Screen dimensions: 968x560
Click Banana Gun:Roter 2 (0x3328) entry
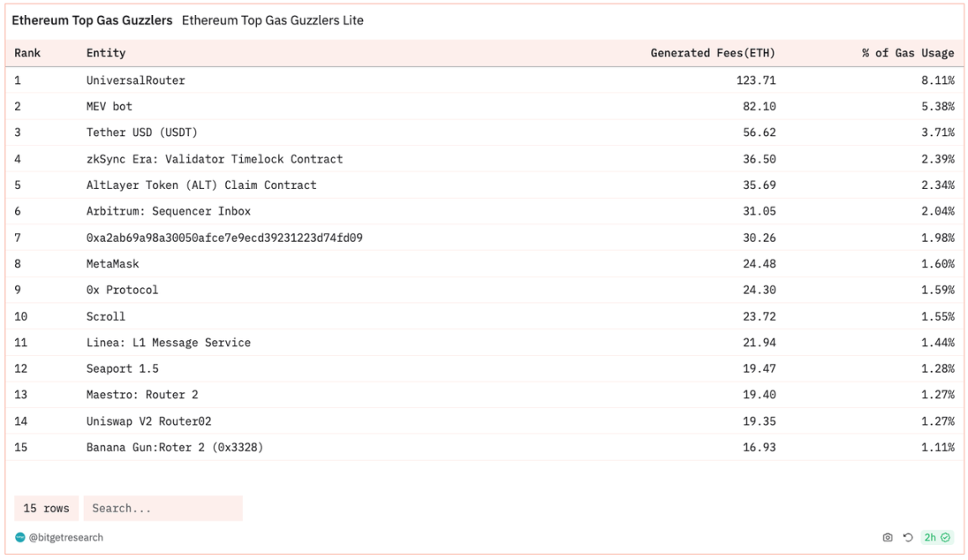175,447
